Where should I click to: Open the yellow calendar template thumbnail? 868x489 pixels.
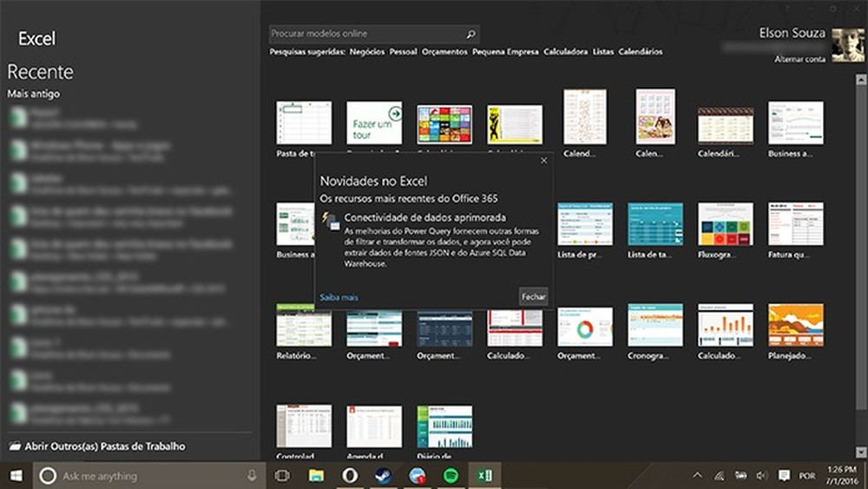515,124
